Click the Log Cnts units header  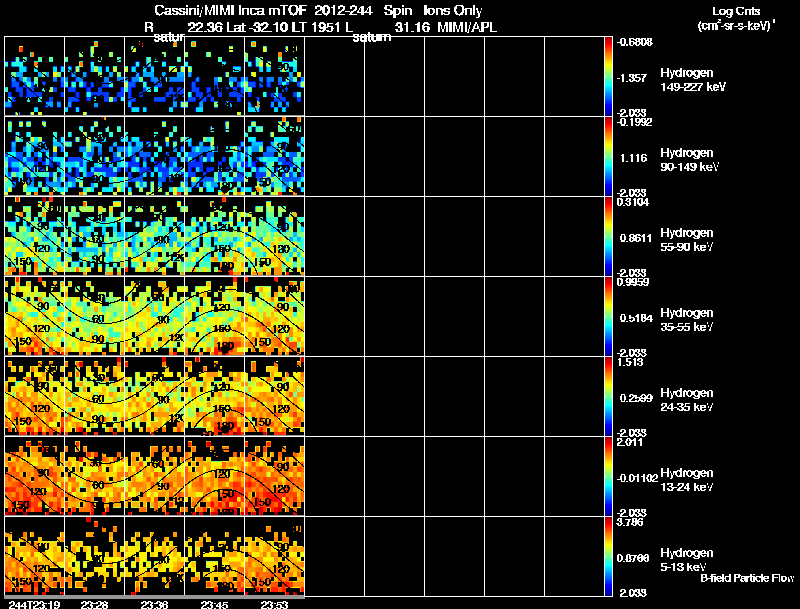pos(736,18)
